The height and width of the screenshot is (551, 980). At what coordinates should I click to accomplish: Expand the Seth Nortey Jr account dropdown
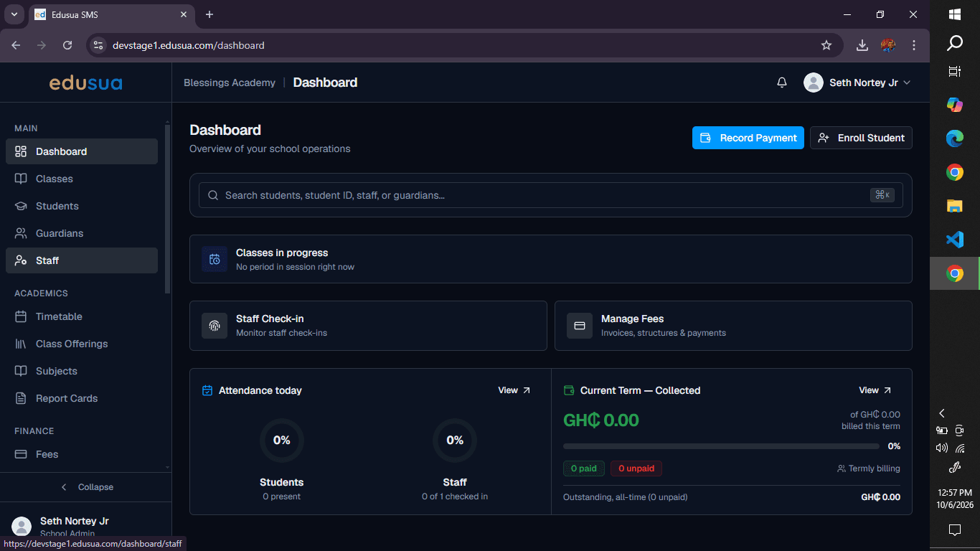[858, 83]
